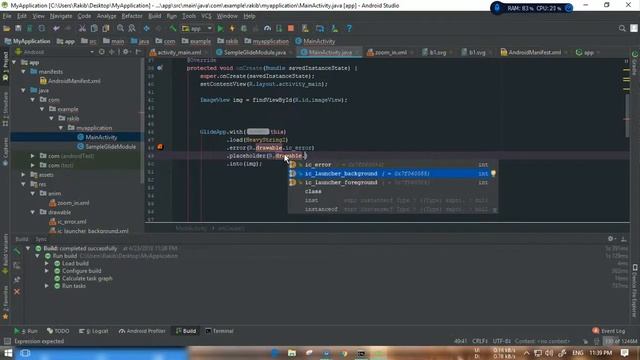Switch to the activity_main.xml tab
Screen dimensions: 640x360
(179, 52)
